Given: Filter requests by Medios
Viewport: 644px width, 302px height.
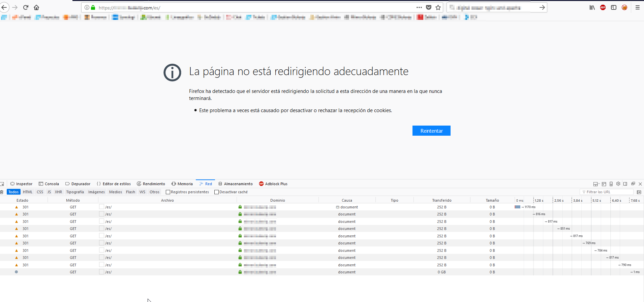Looking at the screenshot, I should [x=116, y=192].
